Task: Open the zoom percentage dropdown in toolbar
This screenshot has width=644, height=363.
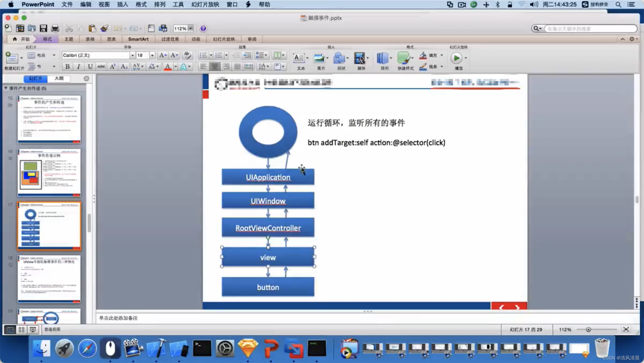Action: [x=191, y=28]
